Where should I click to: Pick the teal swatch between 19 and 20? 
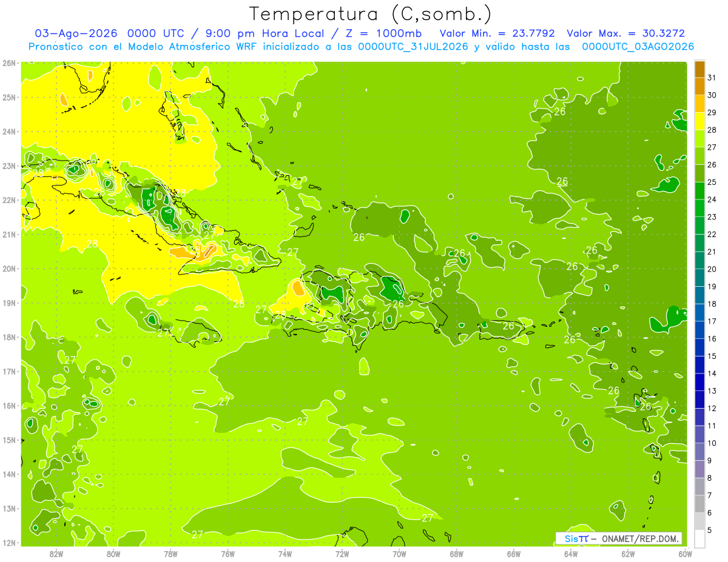pos(699,278)
